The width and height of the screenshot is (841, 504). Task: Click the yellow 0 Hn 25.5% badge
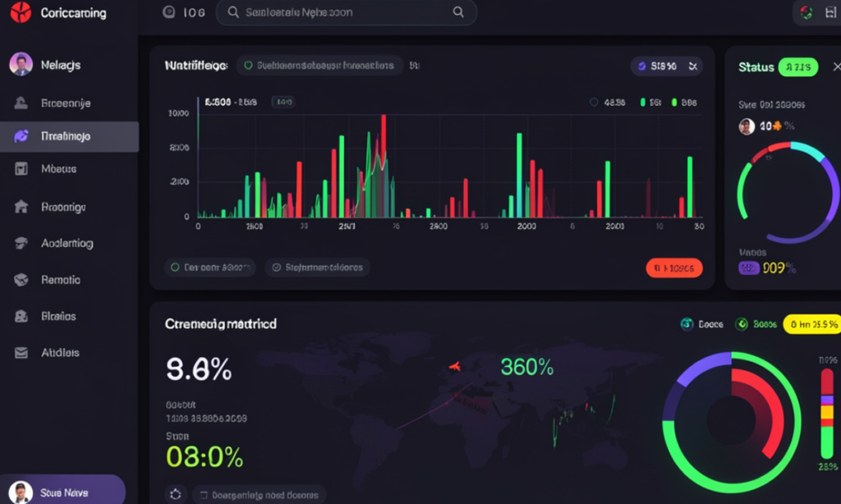pos(812,324)
